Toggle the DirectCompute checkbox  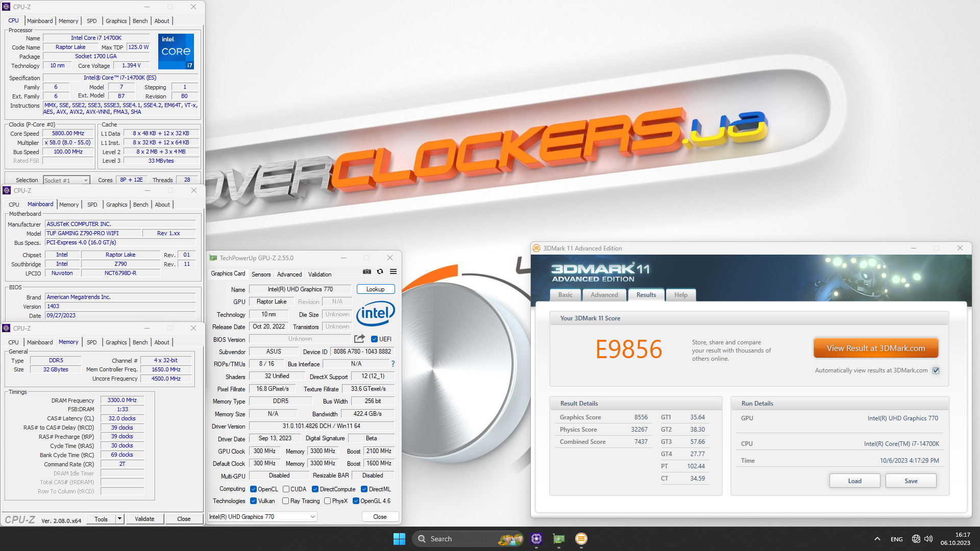(315, 489)
